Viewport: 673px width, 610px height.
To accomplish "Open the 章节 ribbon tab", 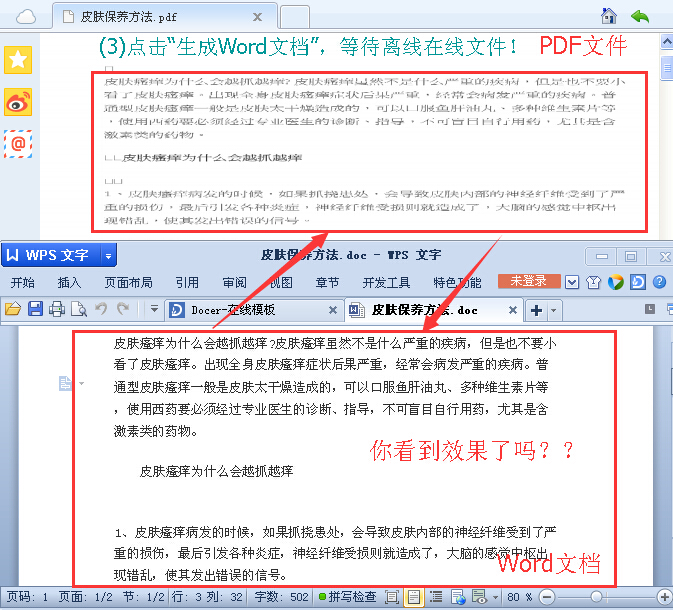I will (327, 282).
